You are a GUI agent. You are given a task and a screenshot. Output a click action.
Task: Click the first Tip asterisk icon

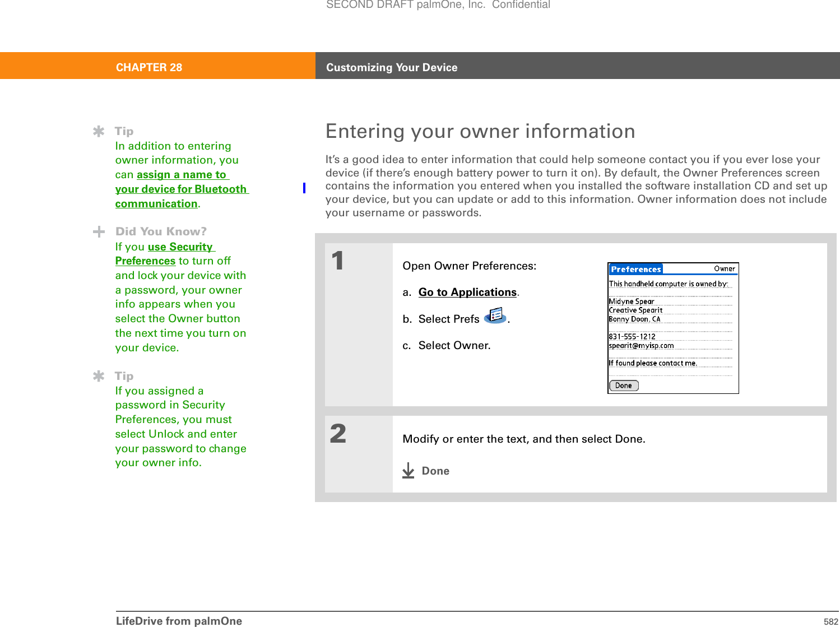tap(99, 131)
